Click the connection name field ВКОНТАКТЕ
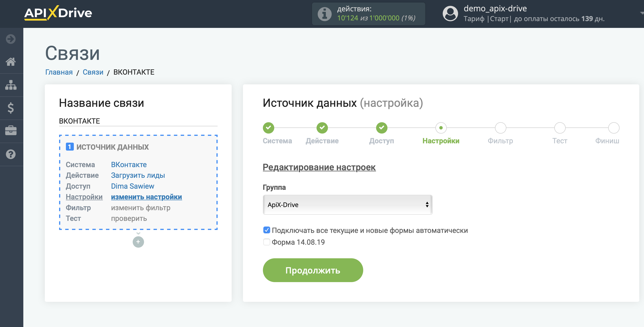644x327 pixels. pyautogui.click(x=138, y=121)
